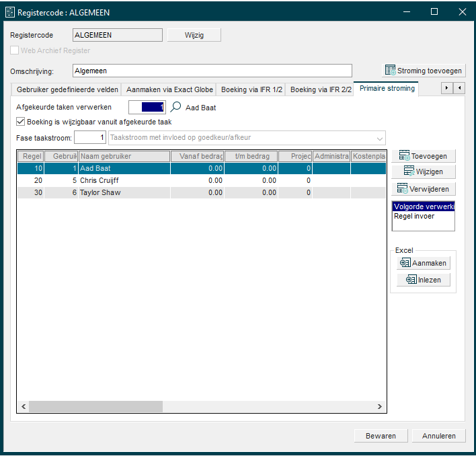Click the Registercode input field
Viewport: 476px width, 456px height.
click(118, 35)
